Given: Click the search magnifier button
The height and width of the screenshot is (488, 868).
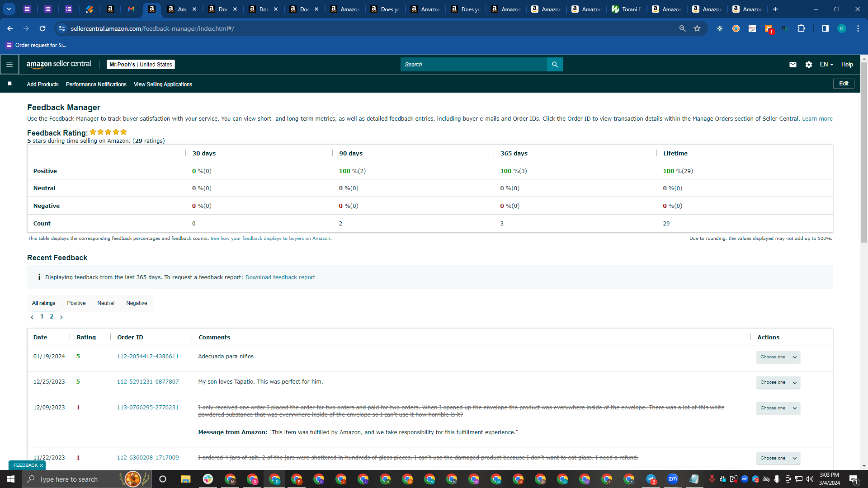Looking at the screenshot, I should 555,65.
